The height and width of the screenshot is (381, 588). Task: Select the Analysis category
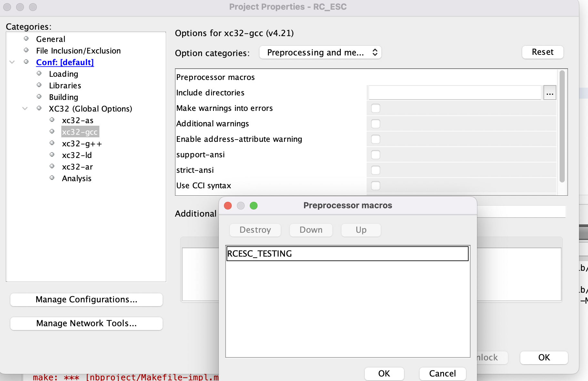(x=76, y=178)
